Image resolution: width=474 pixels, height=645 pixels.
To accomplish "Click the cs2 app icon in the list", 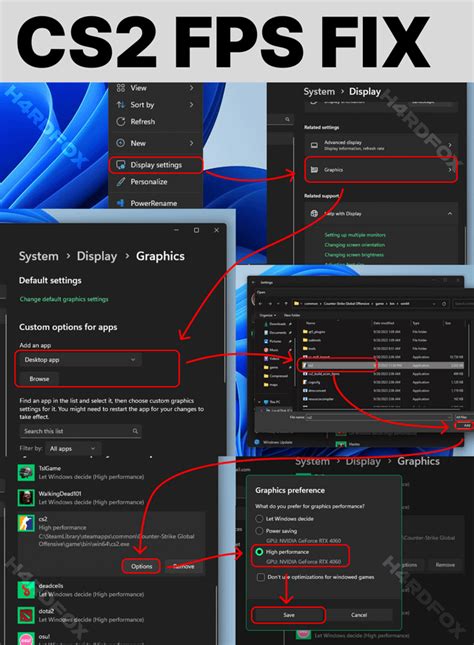I will pyautogui.click(x=26, y=523).
